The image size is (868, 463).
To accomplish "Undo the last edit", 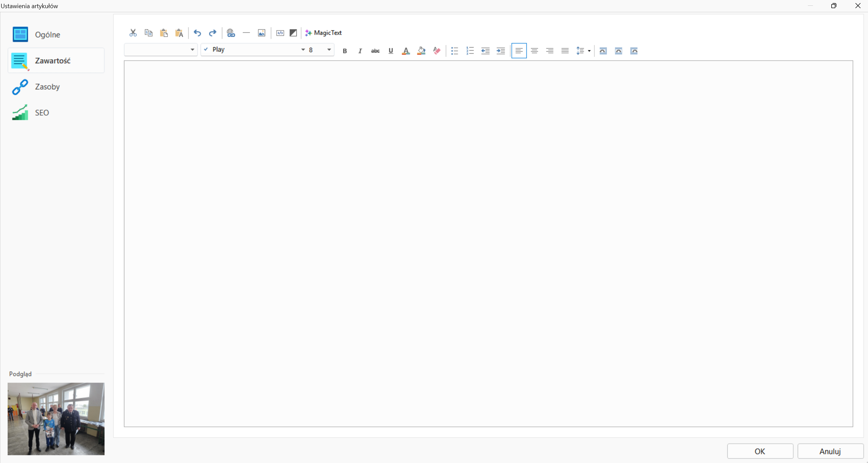I will click(197, 33).
